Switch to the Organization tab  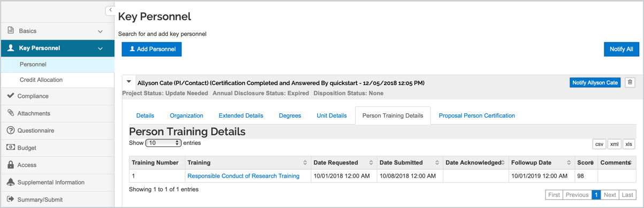pos(187,115)
